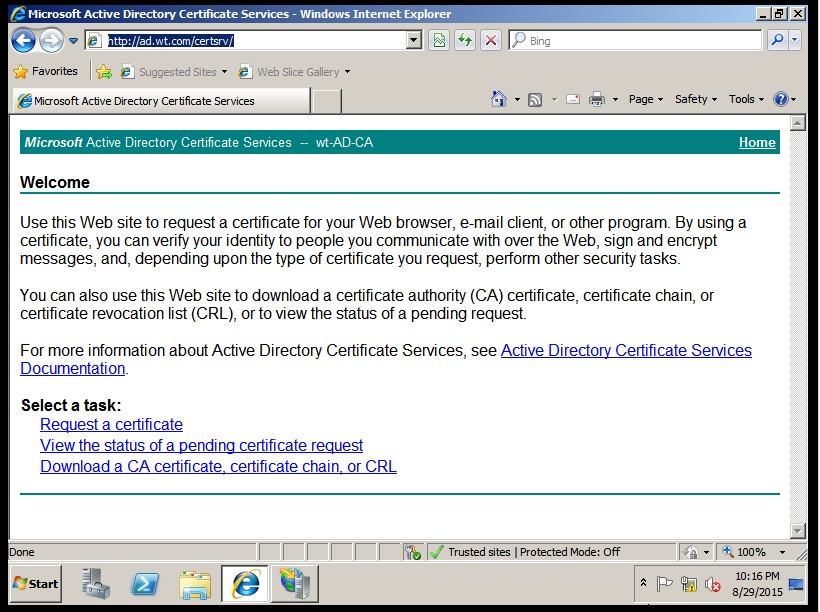Refresh the page with green arrows icon
Image resolution: width=820 pixels, height=612 pixels.
(x=465, y=40)
